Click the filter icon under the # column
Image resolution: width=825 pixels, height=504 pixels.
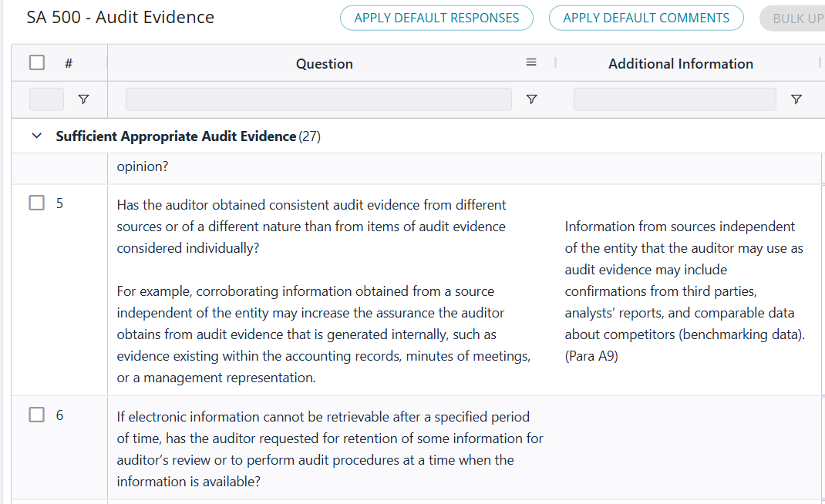(83, 99)
